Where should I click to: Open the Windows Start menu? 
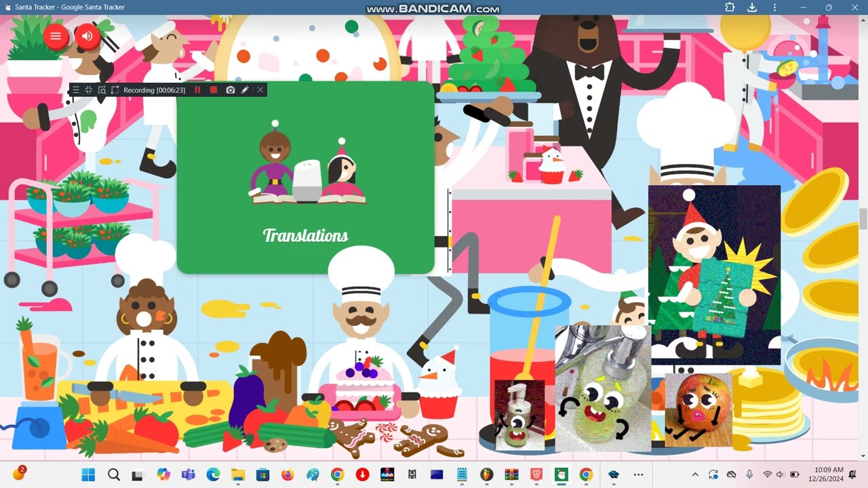(88, 474)
